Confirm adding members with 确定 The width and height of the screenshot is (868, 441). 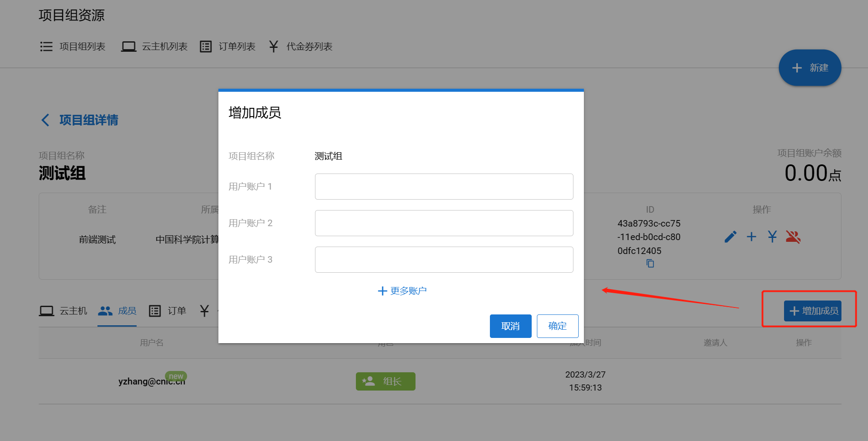pos(557,326)
